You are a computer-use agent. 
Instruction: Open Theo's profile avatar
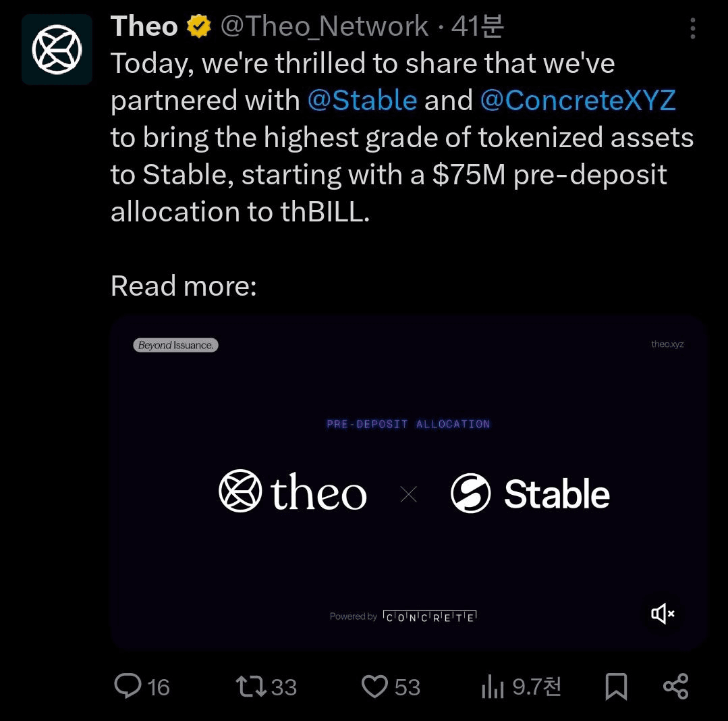57,49
